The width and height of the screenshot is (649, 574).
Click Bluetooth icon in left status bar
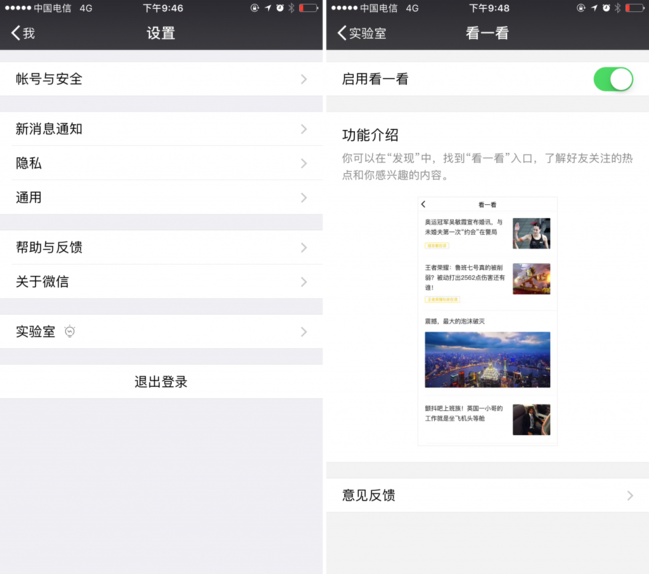pyautogui.click(x=291, y=8)
